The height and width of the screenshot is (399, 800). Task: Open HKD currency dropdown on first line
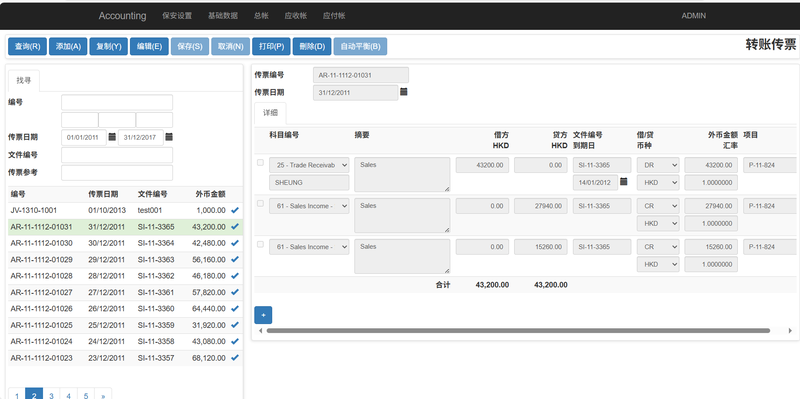pyautogui.click(x=658, y=183)
